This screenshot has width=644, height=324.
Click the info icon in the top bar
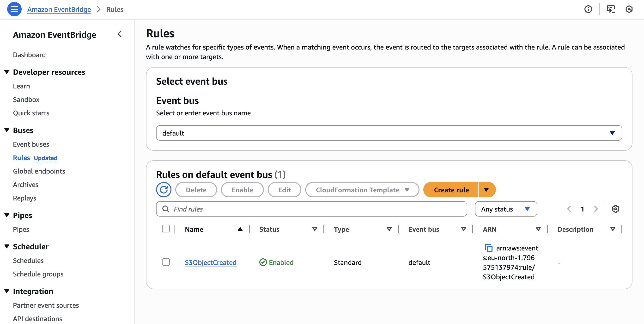588,9
